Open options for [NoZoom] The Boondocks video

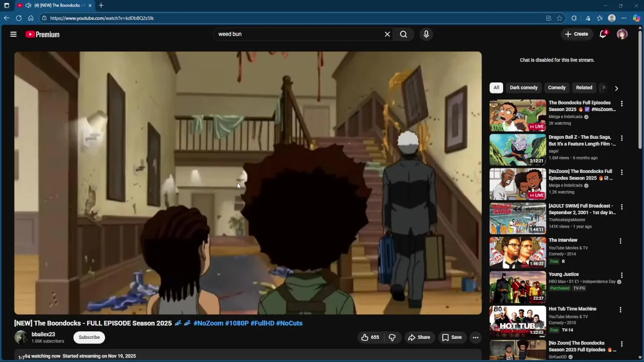point(622,172)
